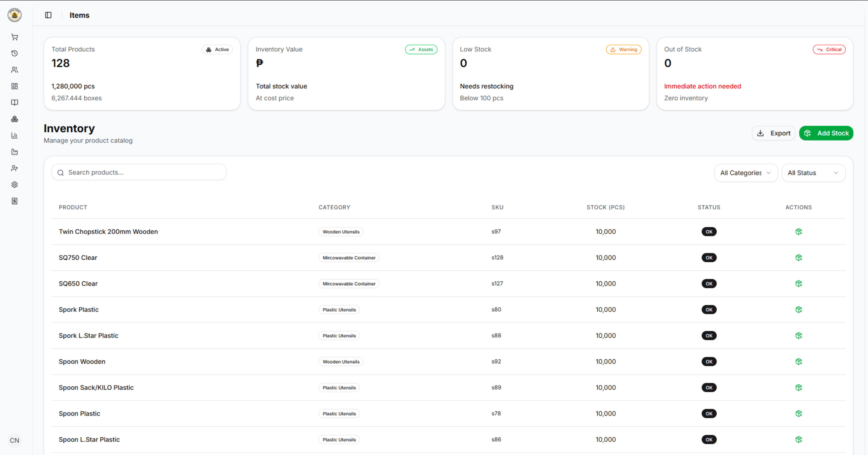868x455 pixels.
Task: Open the add-user sidebar icon
Action: [x=15, y=168]
